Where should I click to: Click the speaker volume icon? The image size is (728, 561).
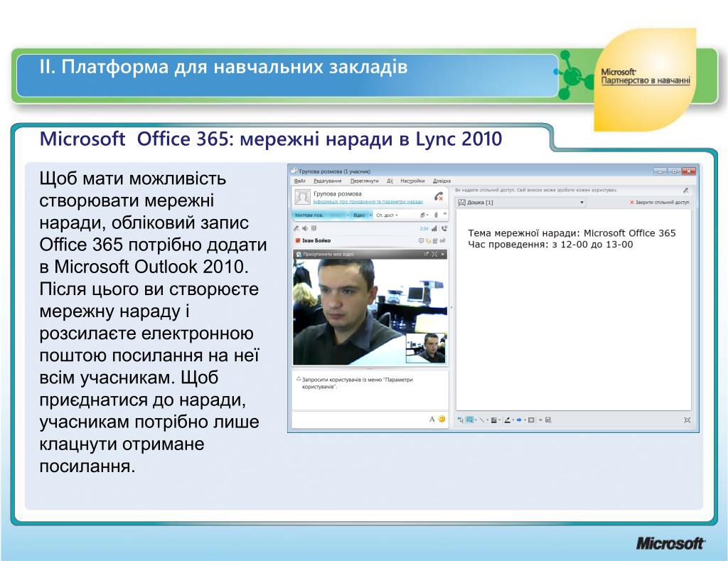tap(304, 228)
